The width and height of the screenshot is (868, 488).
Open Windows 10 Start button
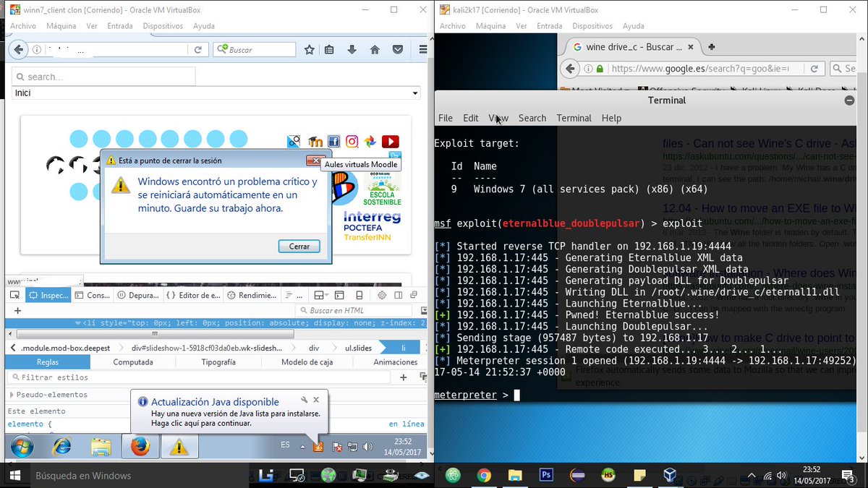(x=14, y=476)
